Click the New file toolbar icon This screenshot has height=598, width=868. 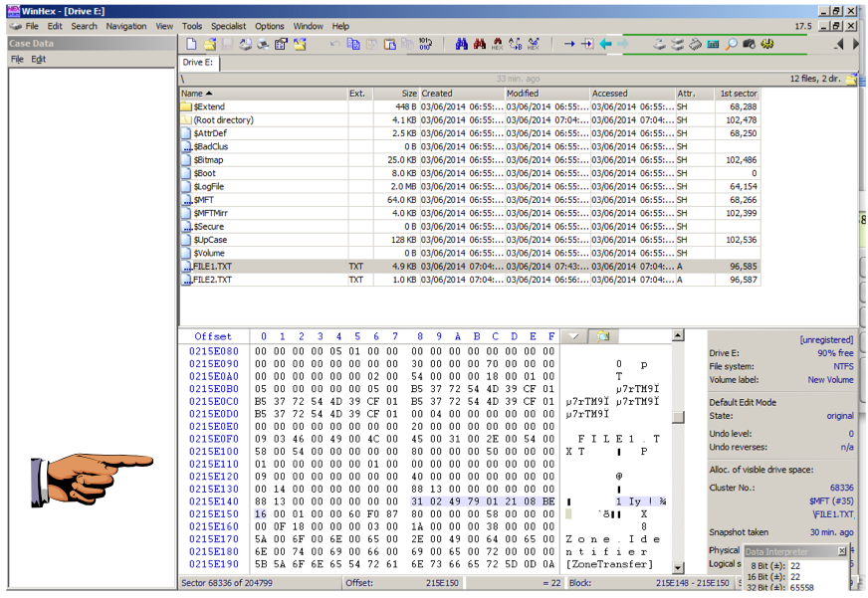coord(193,44)
